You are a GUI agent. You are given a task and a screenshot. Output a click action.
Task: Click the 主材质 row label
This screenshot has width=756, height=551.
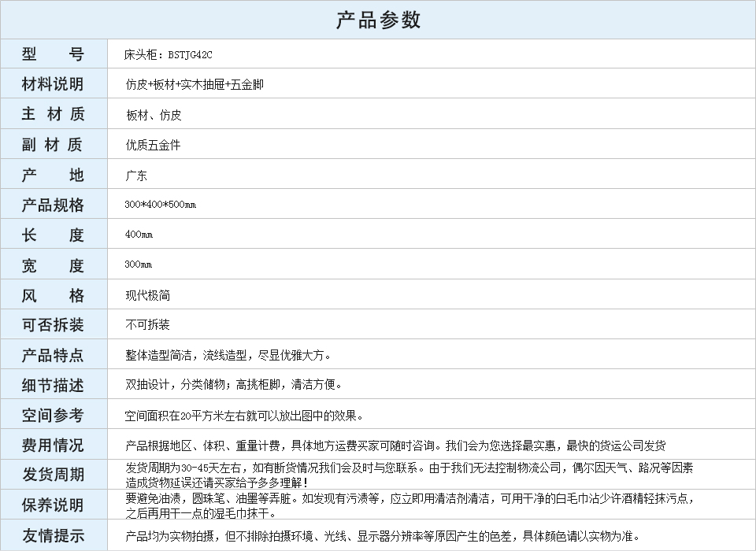(53, 114)
